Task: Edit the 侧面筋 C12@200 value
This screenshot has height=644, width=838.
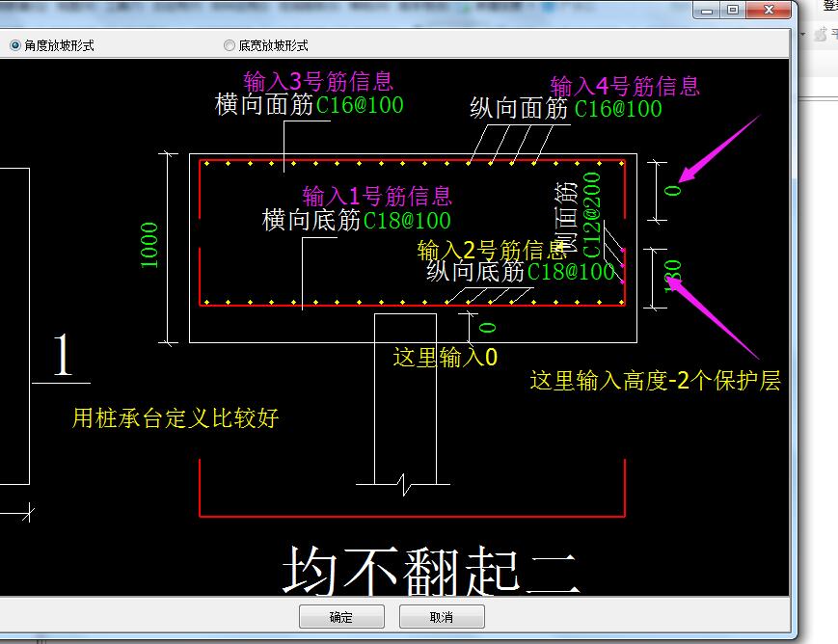Action: click(592, 214)
